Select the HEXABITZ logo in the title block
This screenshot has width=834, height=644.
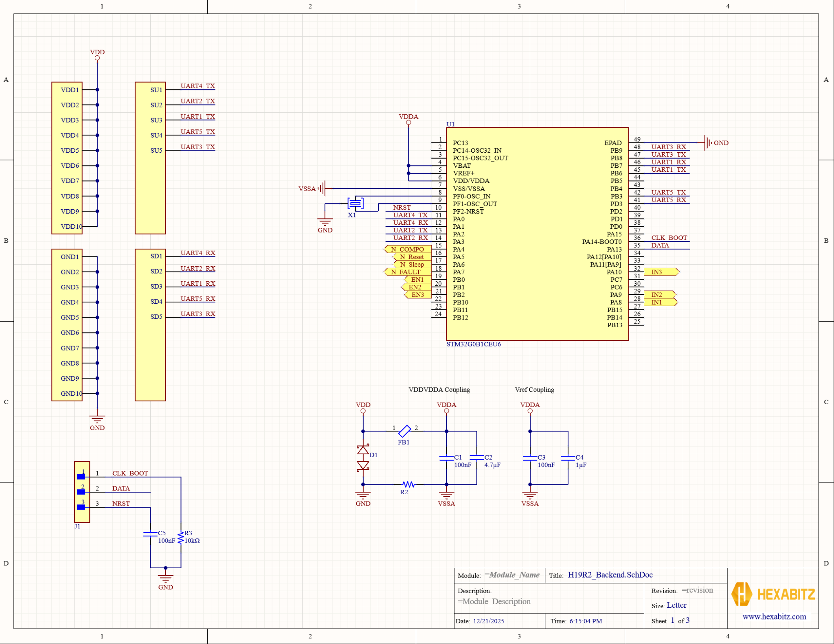pos(773,594)
